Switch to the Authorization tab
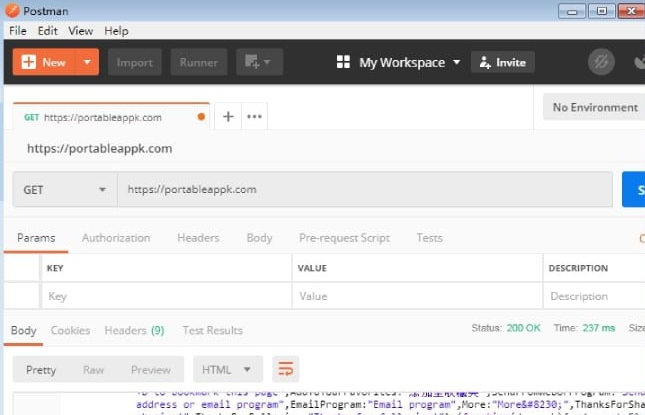 coord(116,238)
